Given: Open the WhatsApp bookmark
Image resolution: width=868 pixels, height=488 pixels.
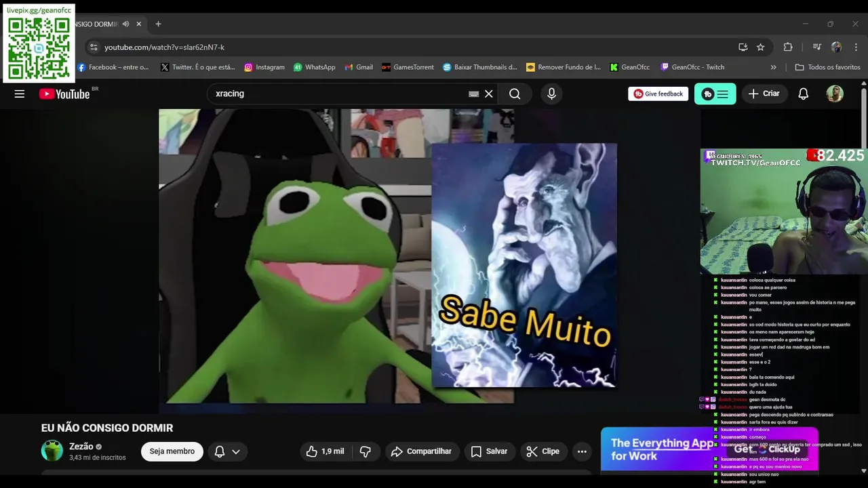Looking at the screenshot, I should (x=315, y=67).
